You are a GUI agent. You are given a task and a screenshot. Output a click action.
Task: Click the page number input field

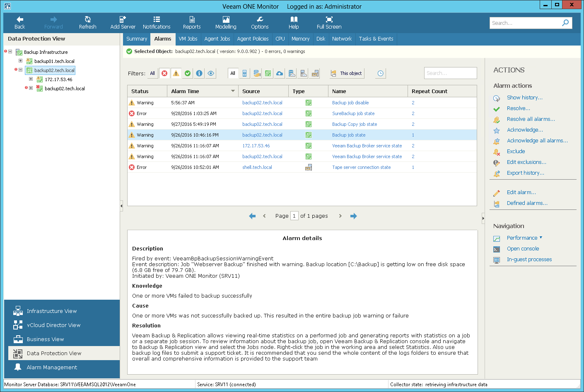pos(294,216)
